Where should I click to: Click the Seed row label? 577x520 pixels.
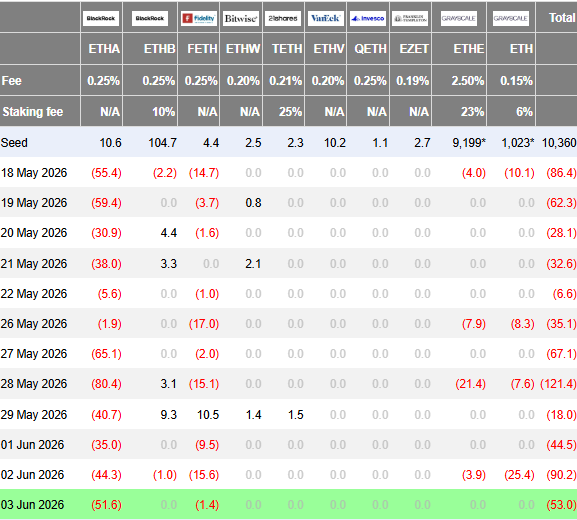pos(14,142)
